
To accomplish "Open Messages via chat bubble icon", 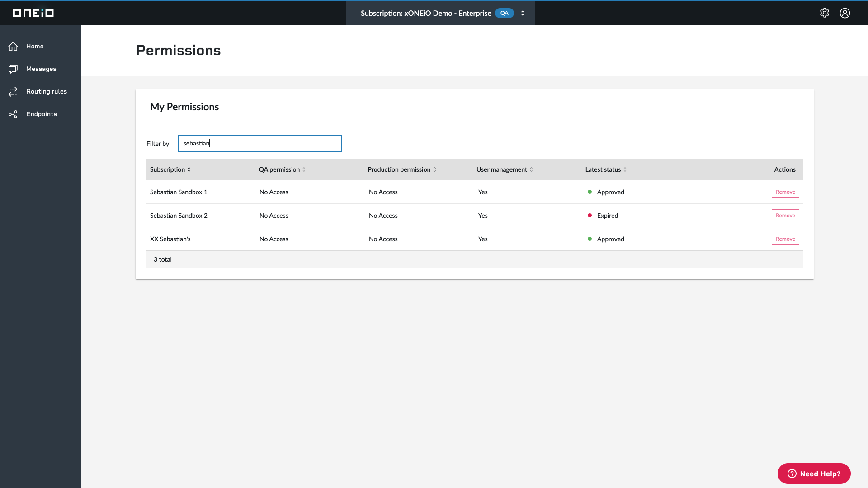I will point(13,69).
